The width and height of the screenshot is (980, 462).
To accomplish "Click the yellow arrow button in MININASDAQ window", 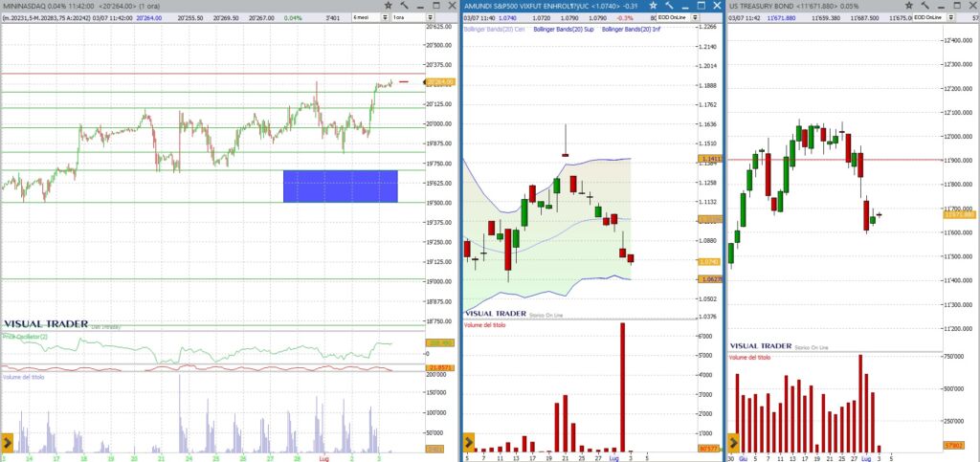I will click(8, 442).
